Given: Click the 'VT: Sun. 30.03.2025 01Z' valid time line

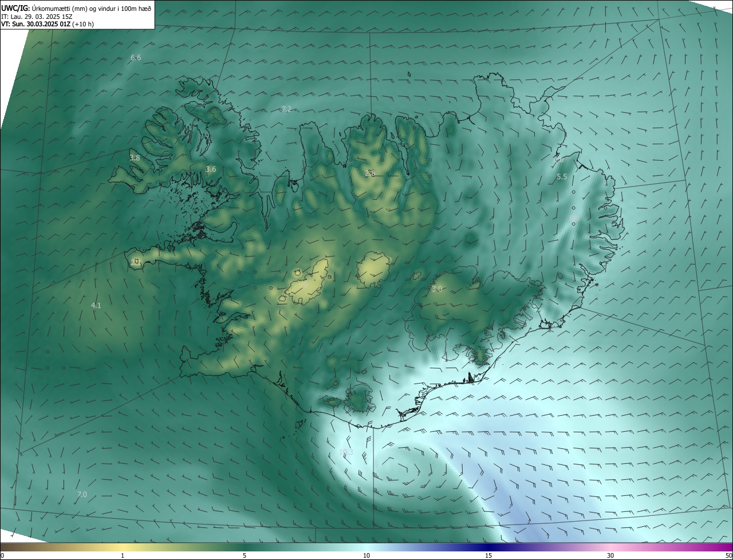Looking at the screenshot, I should click(48, 25).
